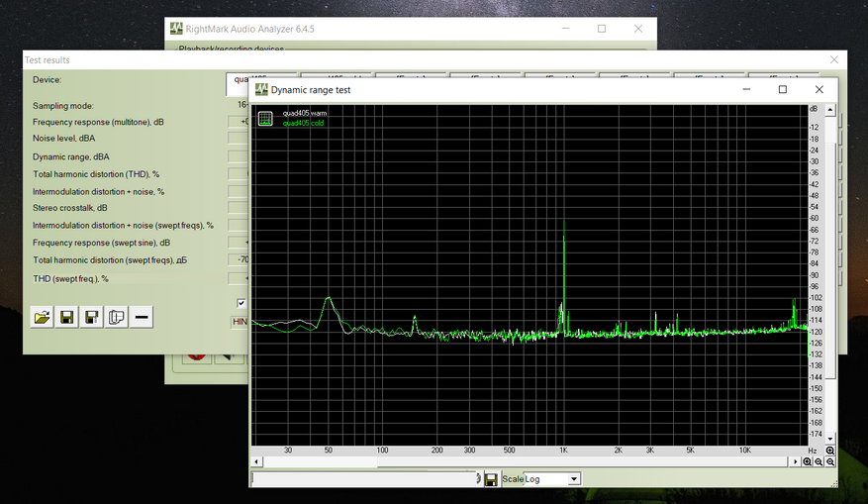The height and width of the screenshot is (504, 868).
Task: Click the dB vertical scrollbar up arrow
Action: click(x=830, y=108)
